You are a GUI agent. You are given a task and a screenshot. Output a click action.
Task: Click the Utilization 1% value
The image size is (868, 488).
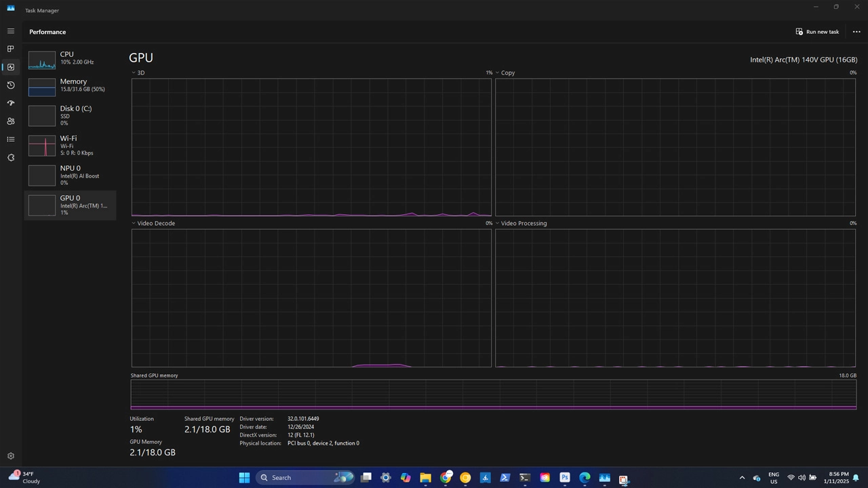point(136,430)
